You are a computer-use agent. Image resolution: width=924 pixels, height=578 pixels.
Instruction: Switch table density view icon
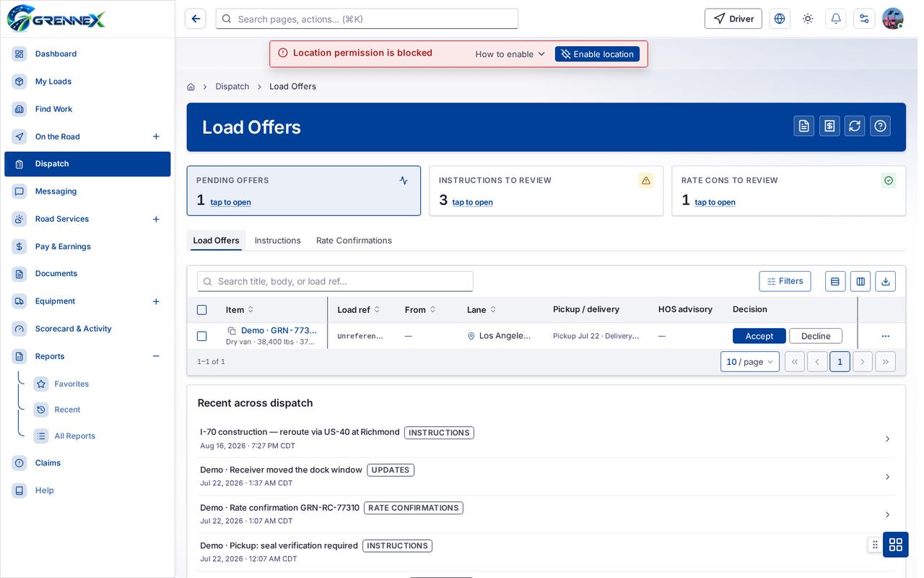835,281
